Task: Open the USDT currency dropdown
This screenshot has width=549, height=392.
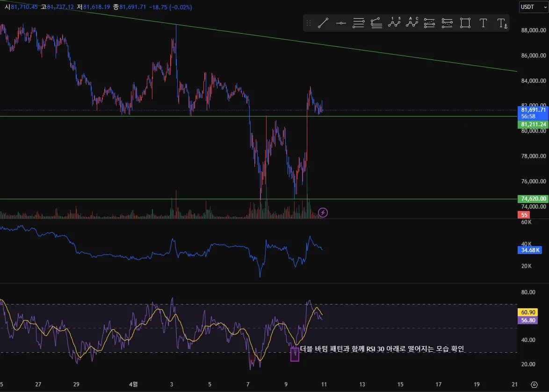Action: point(533,7)
